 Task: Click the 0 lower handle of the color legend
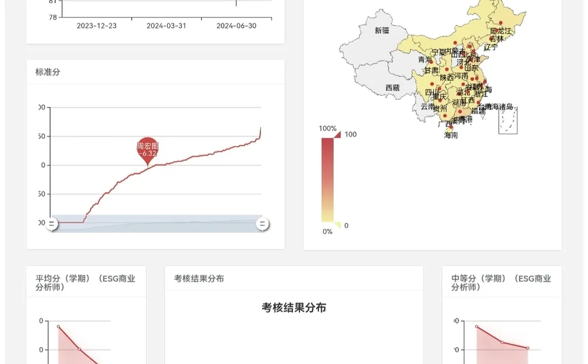pos(337,225)
